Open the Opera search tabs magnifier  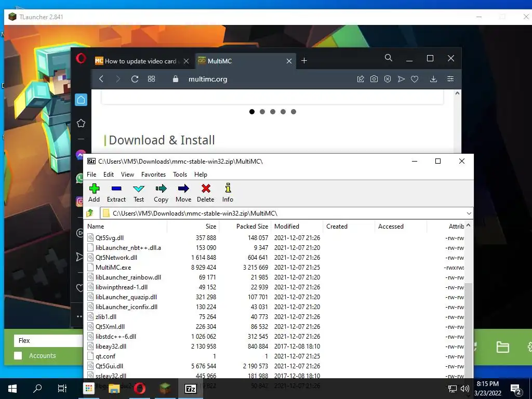click(389, 58)
